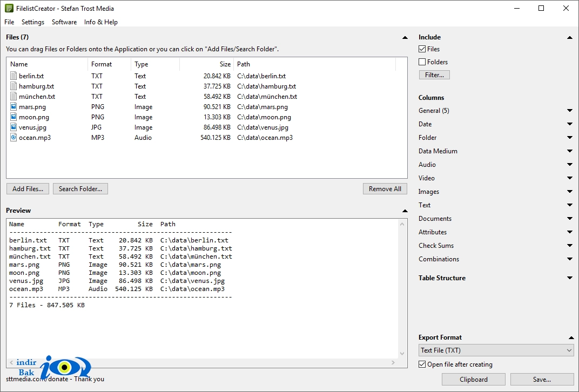The height and width of the screenshot is (392, 579).
Task: Sort by the Path column header
Action: click(x=314, y=64)
